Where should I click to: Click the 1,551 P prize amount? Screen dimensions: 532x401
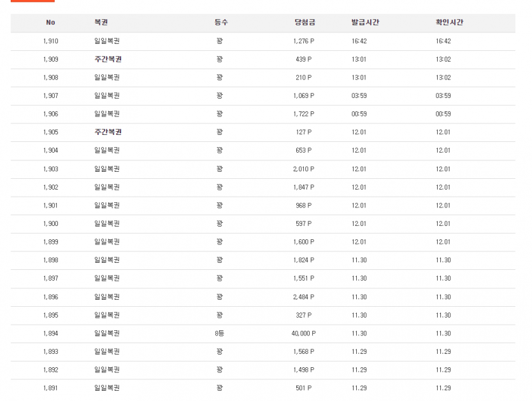click(x=304, y=279)
